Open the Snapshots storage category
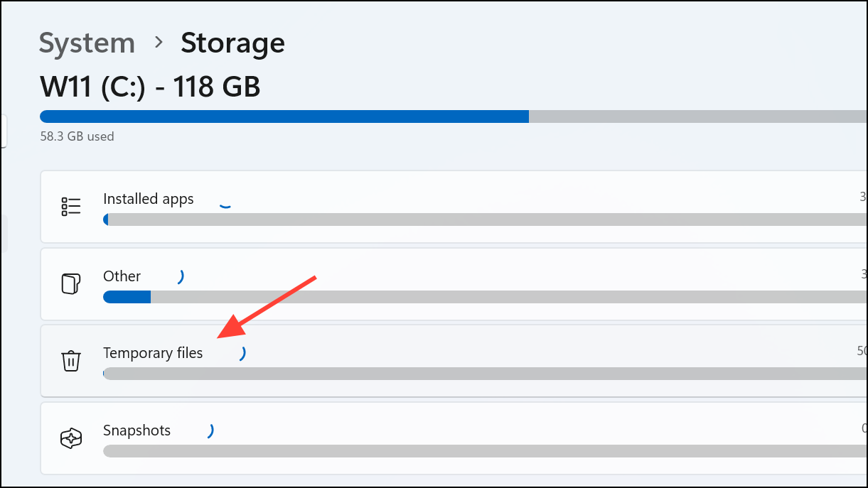 click(454, 438)
